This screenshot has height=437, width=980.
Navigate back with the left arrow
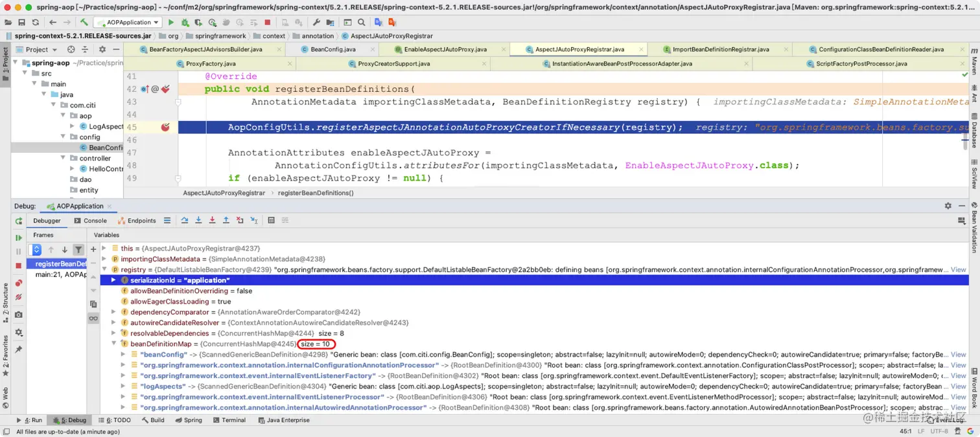click(x=53, y=22)
